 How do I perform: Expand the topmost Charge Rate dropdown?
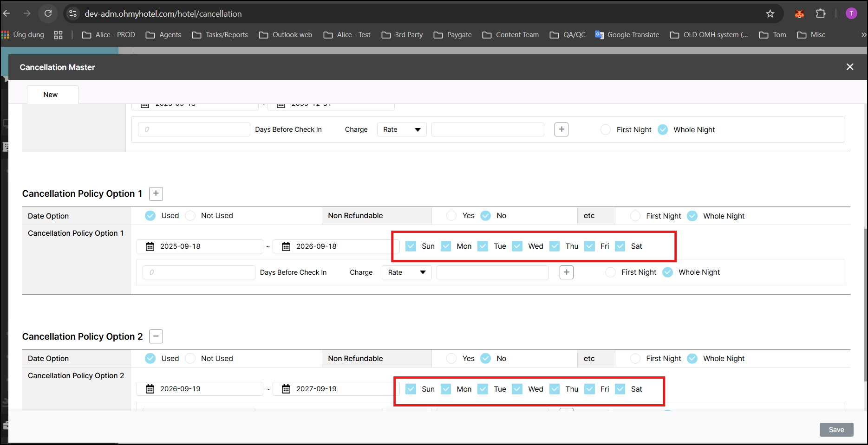(402, 129)
